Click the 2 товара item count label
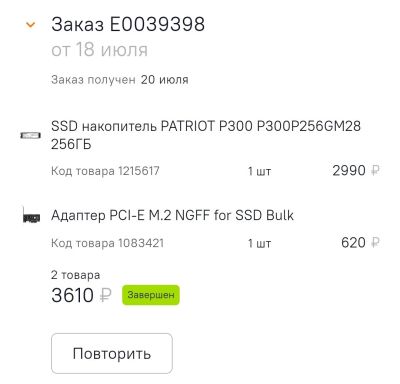 tap(76, 275)
